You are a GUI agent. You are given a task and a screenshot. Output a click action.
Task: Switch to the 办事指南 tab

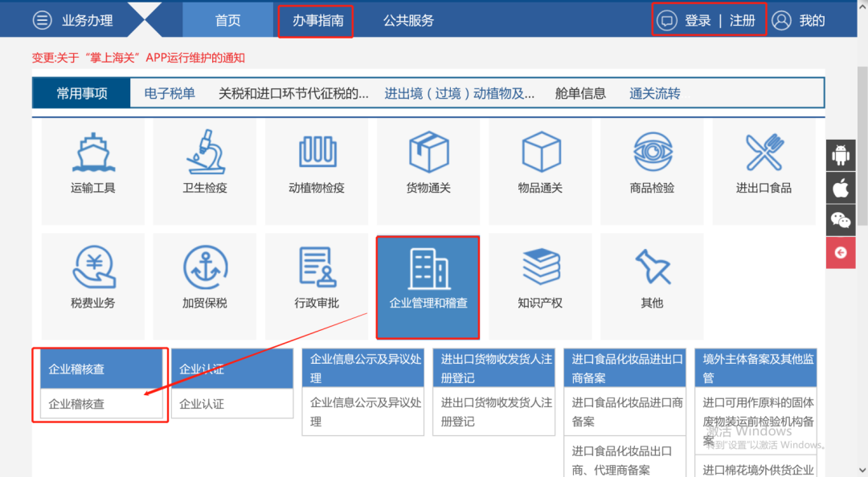(x=315, y=20)
